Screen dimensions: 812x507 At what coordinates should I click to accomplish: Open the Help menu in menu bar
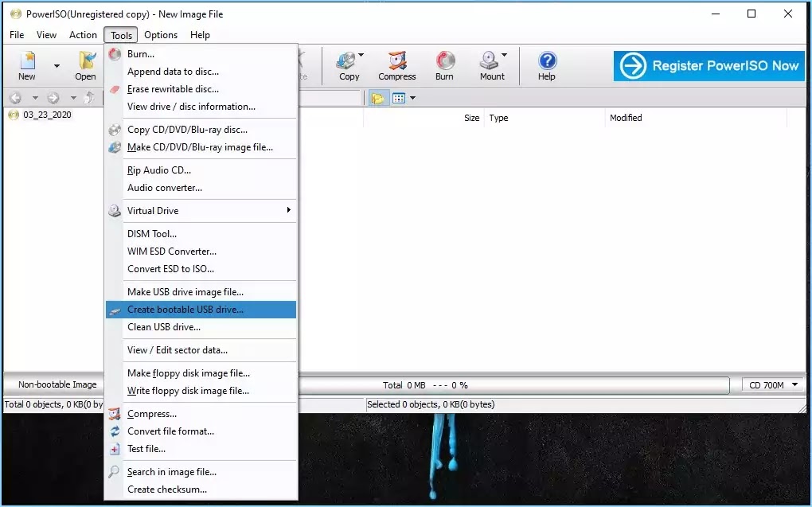(x=200, y=35)
